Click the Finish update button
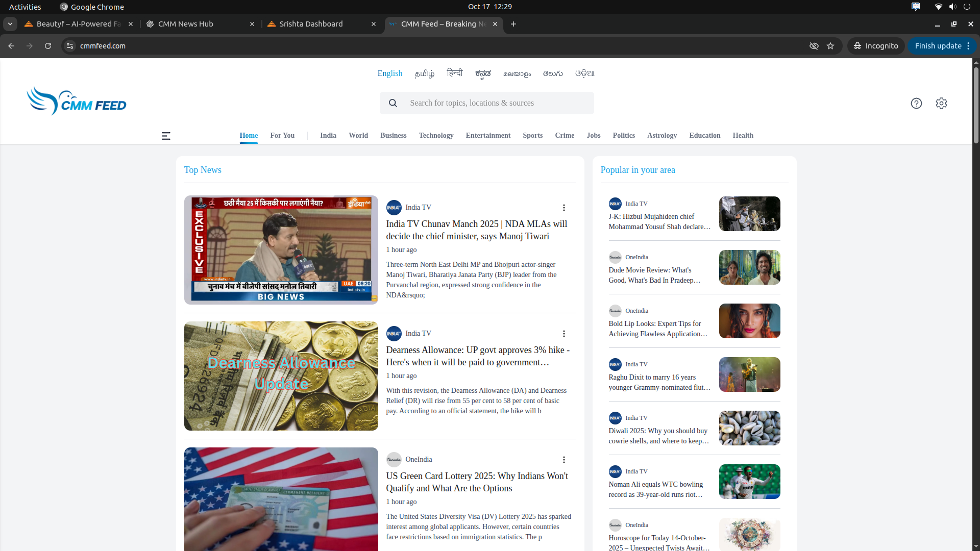 [938, 46]
